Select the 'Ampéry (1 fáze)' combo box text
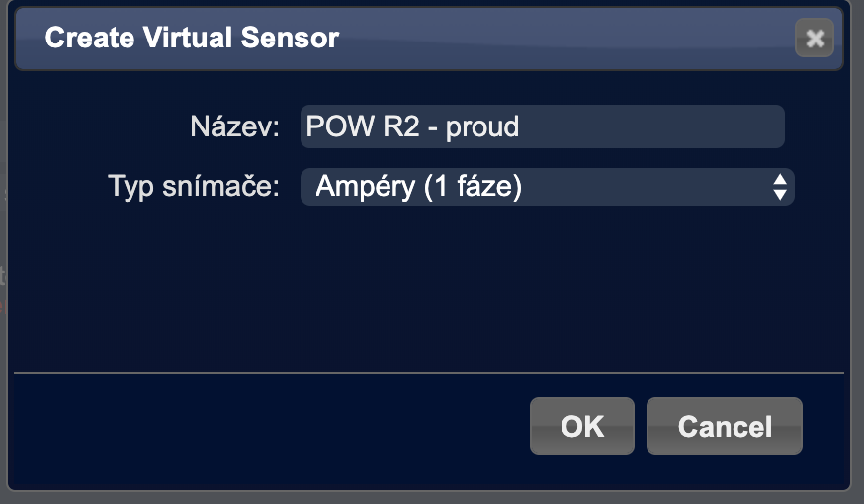864x504 pixels. click(418, 186)
